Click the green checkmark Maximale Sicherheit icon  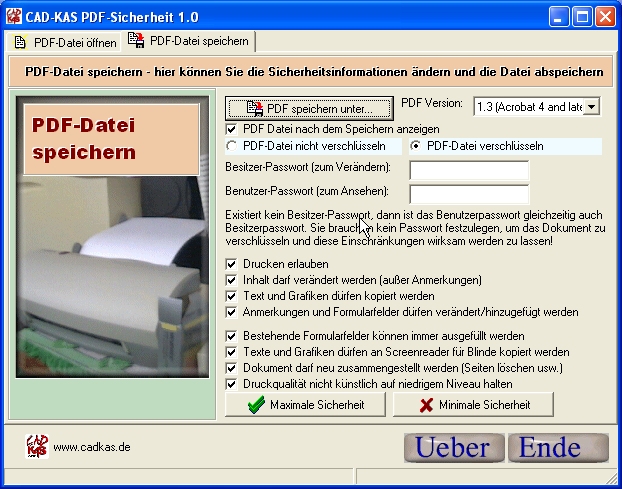pyautogui.click(x=256, y=405)
